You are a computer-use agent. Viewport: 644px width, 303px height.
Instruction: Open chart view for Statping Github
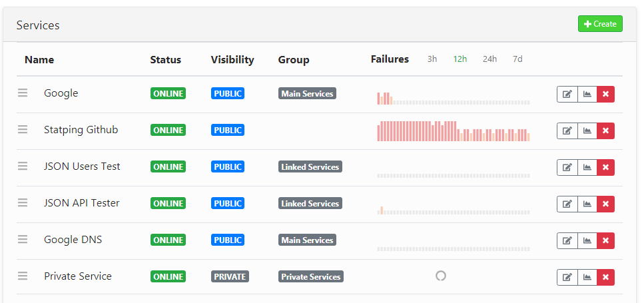(587, 131)
